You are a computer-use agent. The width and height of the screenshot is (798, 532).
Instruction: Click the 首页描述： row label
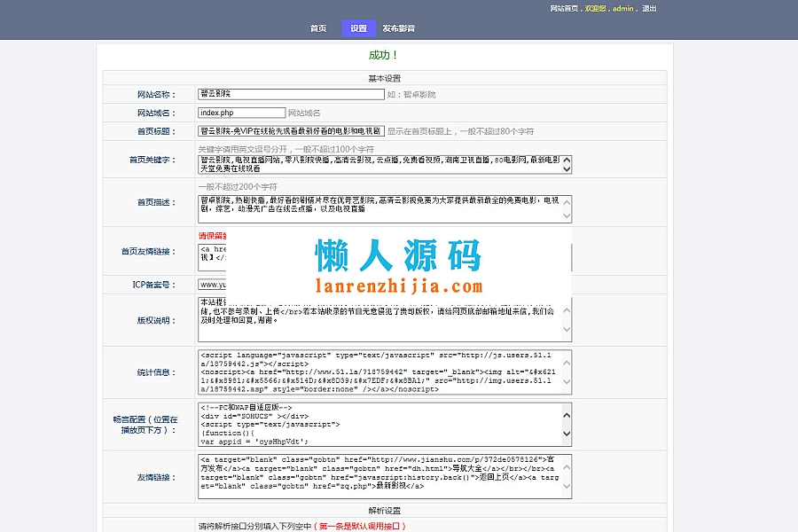[x=156, y=203]
